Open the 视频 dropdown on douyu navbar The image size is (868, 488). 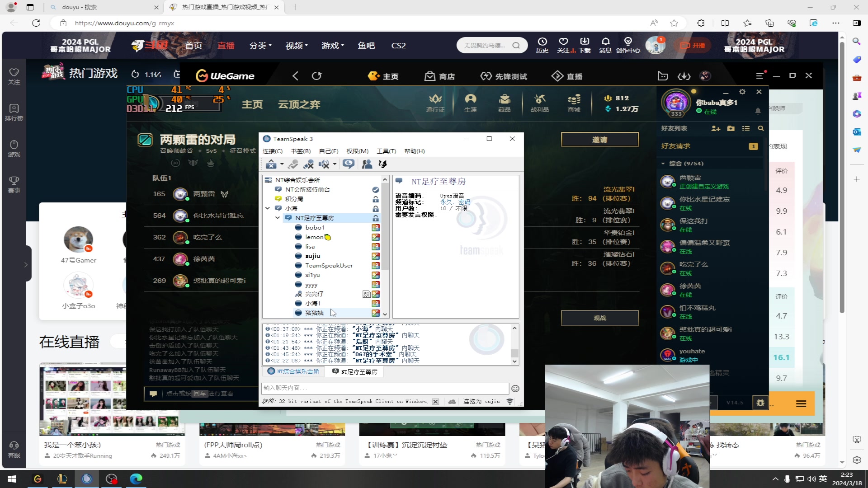(297, 46)
